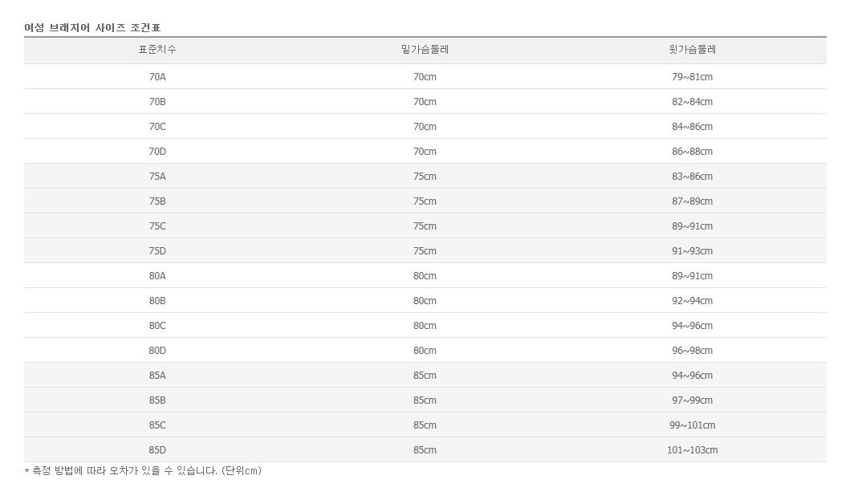
Task: Select the 80D standard size cell
Action: coord(157,351)
